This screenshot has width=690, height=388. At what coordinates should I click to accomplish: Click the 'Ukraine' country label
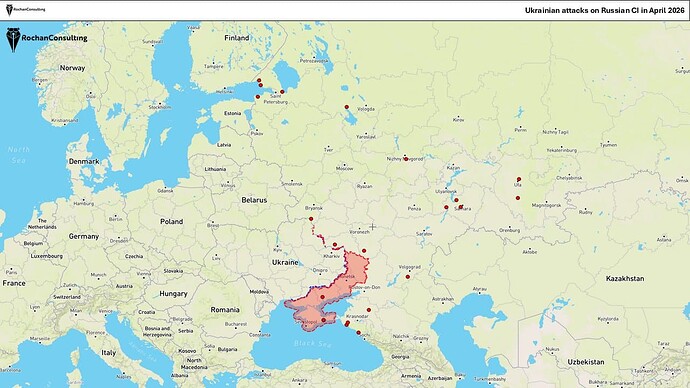(x=285, y=262)
